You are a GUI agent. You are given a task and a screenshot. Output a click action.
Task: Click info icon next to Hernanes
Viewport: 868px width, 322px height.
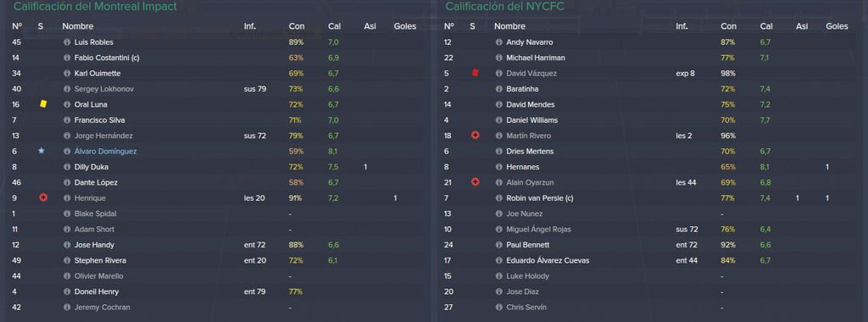498,167
